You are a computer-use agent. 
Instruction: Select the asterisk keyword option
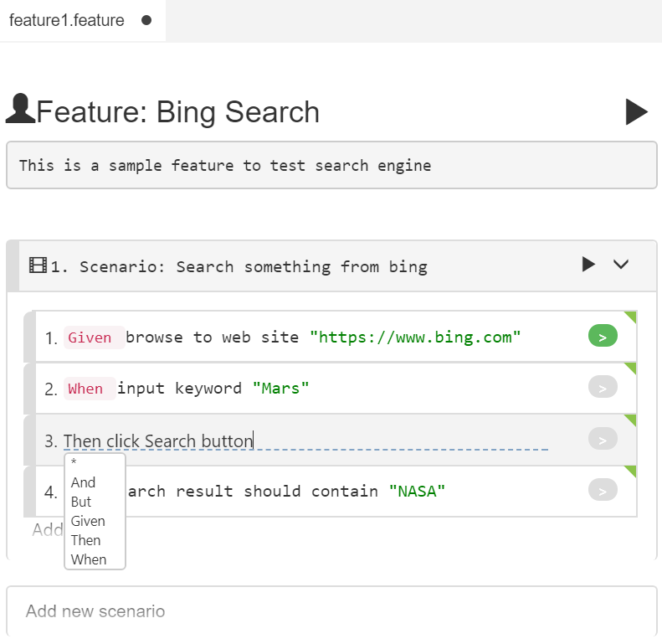pos(74,464)
